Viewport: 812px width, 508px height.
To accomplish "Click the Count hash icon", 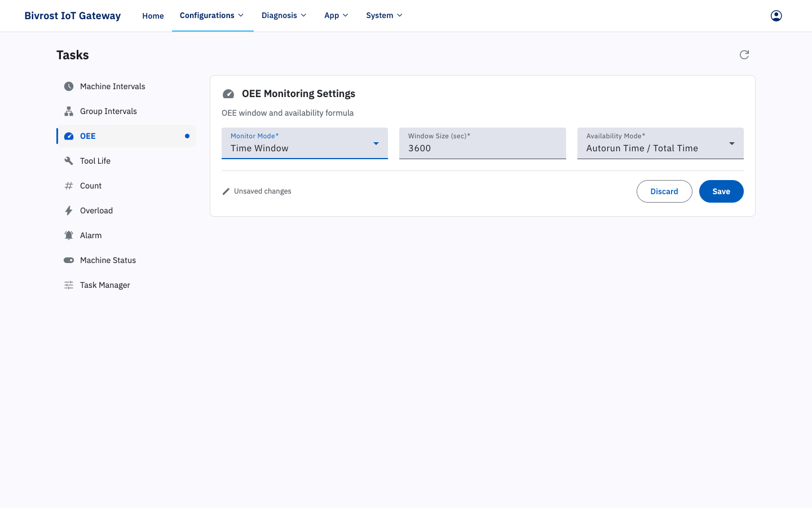I will (x=69, y=186).
